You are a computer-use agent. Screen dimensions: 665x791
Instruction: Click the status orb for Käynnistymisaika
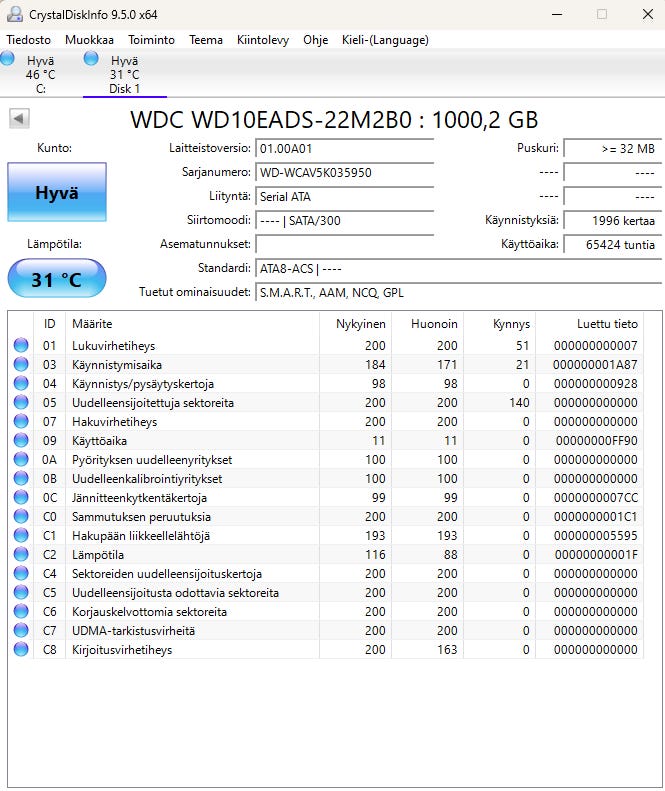click(21, 364)
